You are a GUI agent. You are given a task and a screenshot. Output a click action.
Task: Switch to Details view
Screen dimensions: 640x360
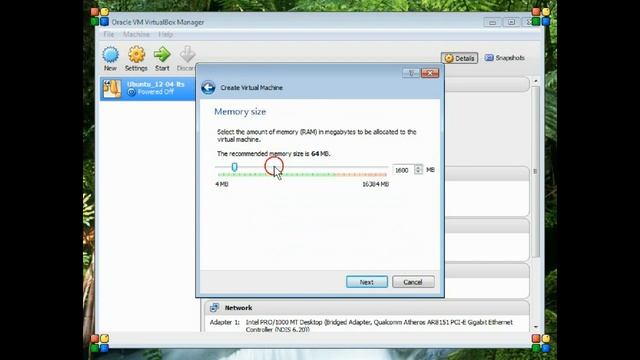click(x=460, y=58)
